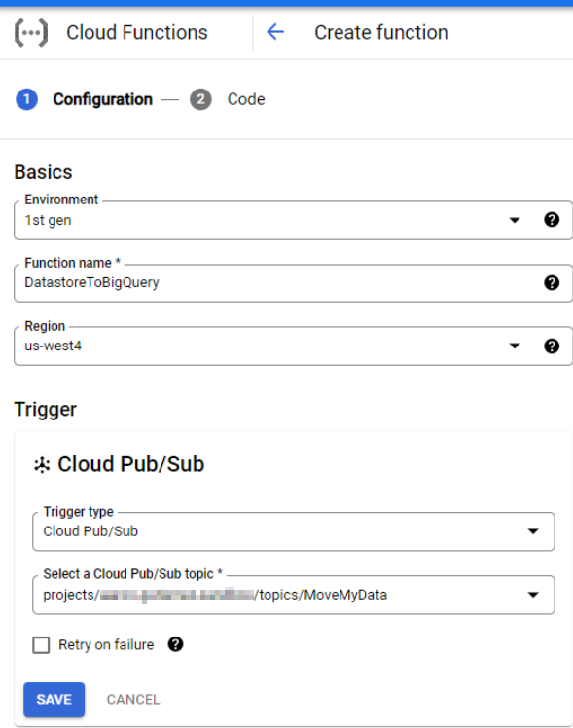The image size is (573, 728).
Task: Click the Cloud Functions title text
Action: (x=137, y=32)
